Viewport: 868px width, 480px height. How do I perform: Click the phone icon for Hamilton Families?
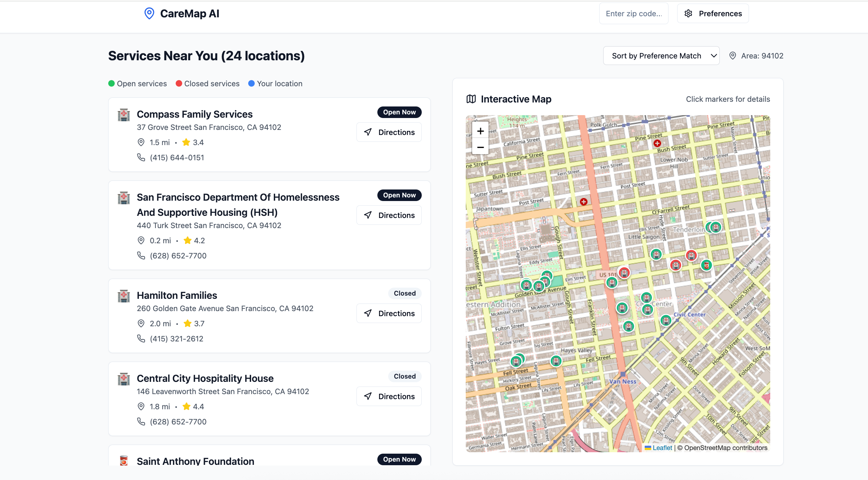[141, 339]
